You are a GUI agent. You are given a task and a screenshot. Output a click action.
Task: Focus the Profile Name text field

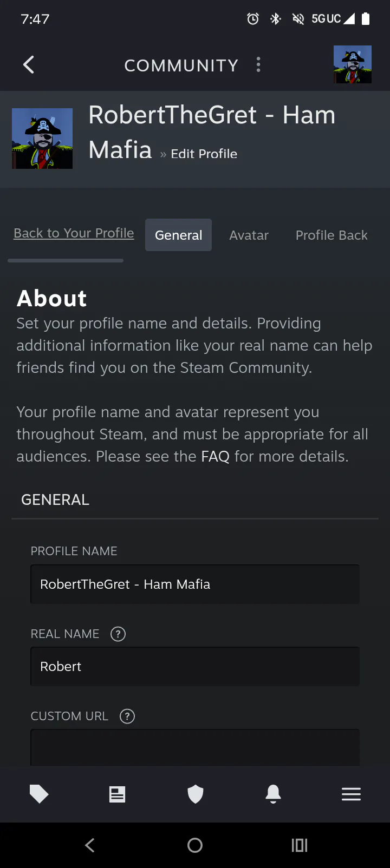coord(195,584)
